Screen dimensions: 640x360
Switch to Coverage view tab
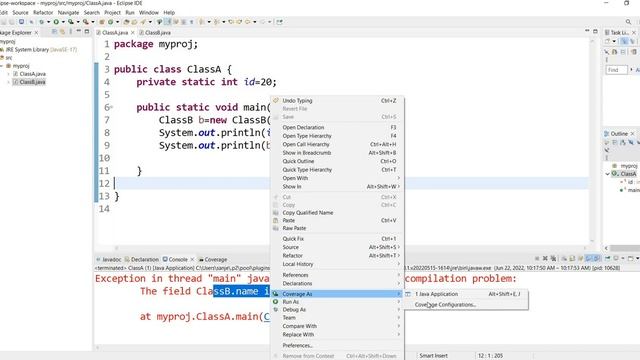click(213, 260)
